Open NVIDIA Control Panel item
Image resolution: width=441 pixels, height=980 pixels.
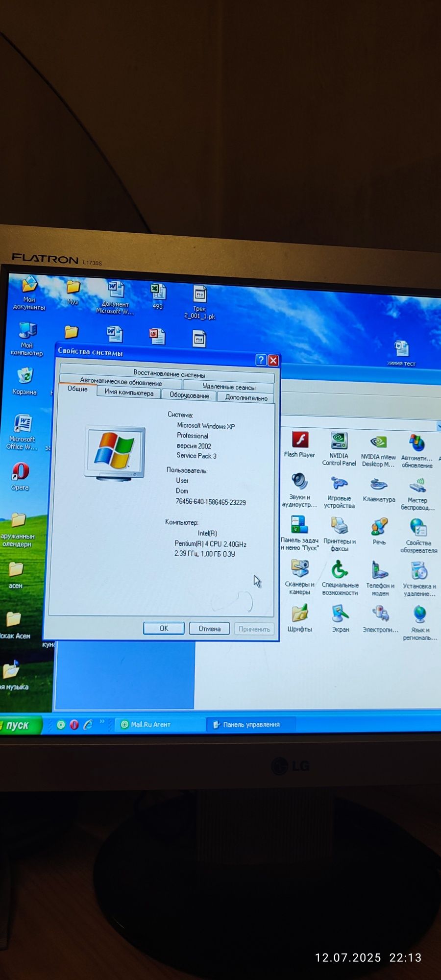[x=339, y=448]
